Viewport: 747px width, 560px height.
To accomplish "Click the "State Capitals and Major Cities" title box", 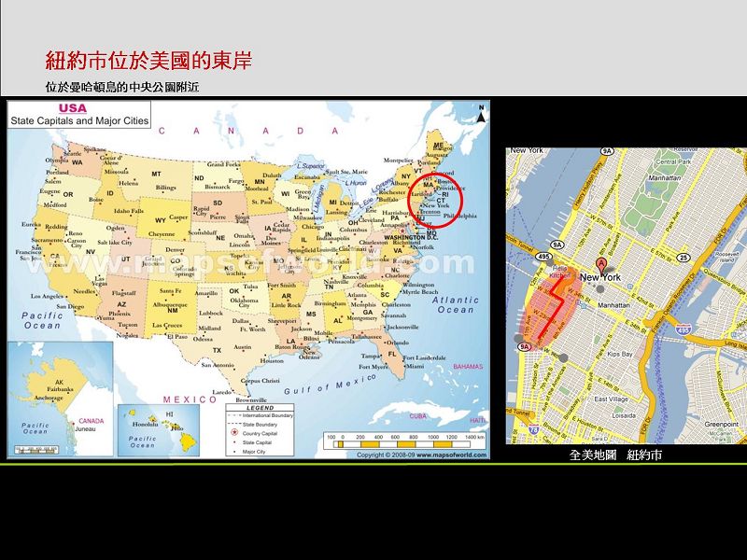I will (x=80, y=115).
